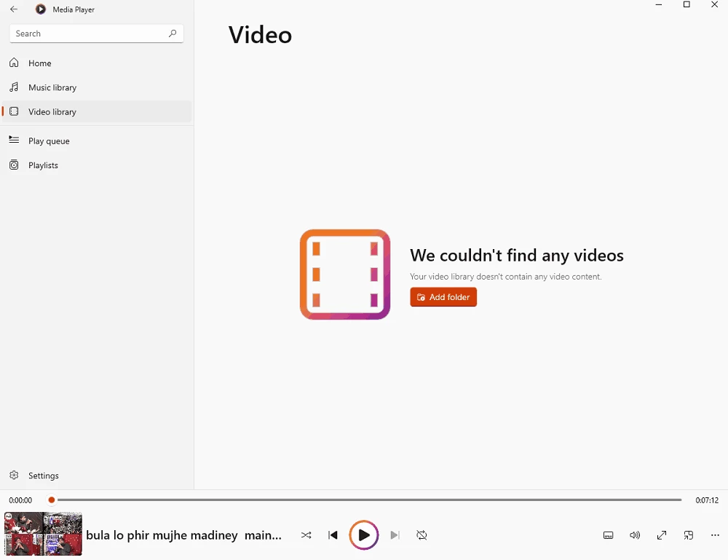Open the Music library
This screenshot has width=728, height=560.
pos(52,87)
